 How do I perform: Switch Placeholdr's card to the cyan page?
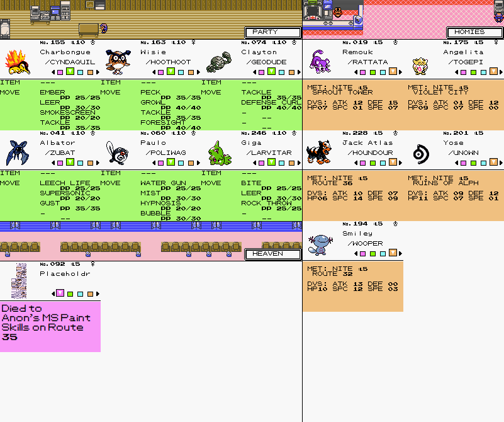(x=81, y=294)
